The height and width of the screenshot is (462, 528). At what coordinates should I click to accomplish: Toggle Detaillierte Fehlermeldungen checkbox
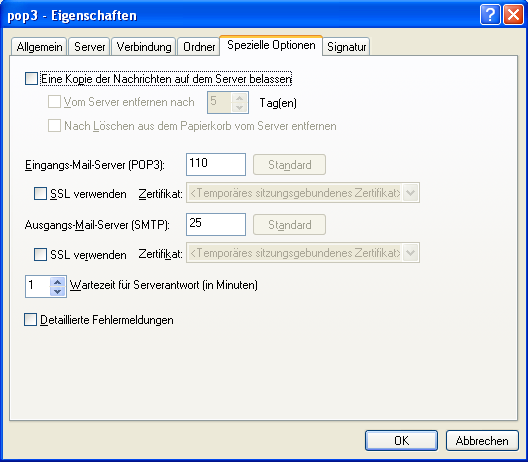(x=30, y=320)
